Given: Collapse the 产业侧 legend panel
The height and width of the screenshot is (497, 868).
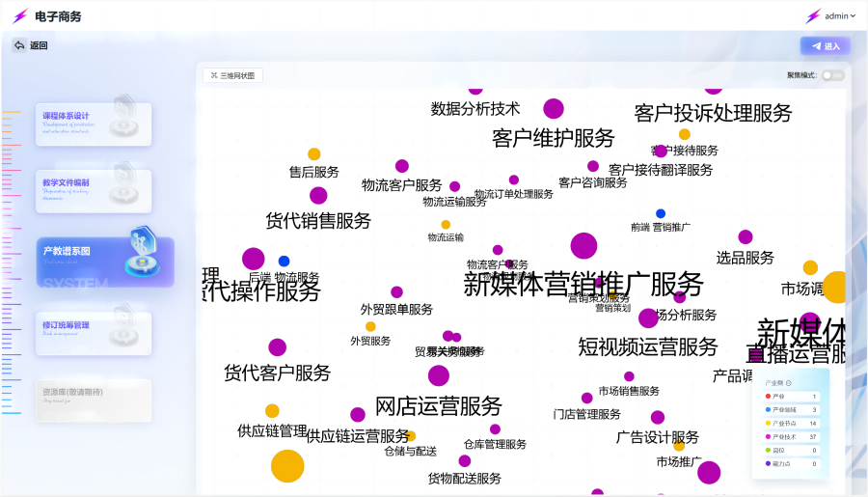Looking at the screenshot, I should tap(789, 383).
